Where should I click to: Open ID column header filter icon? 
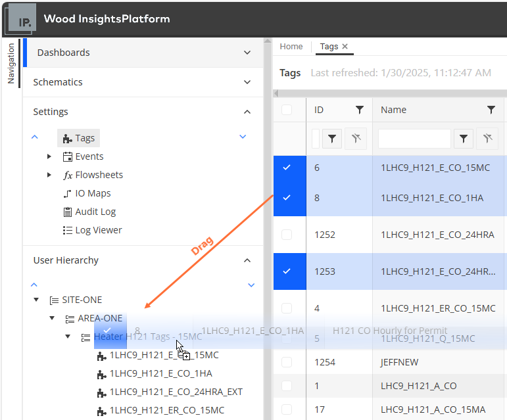[360, 110]
